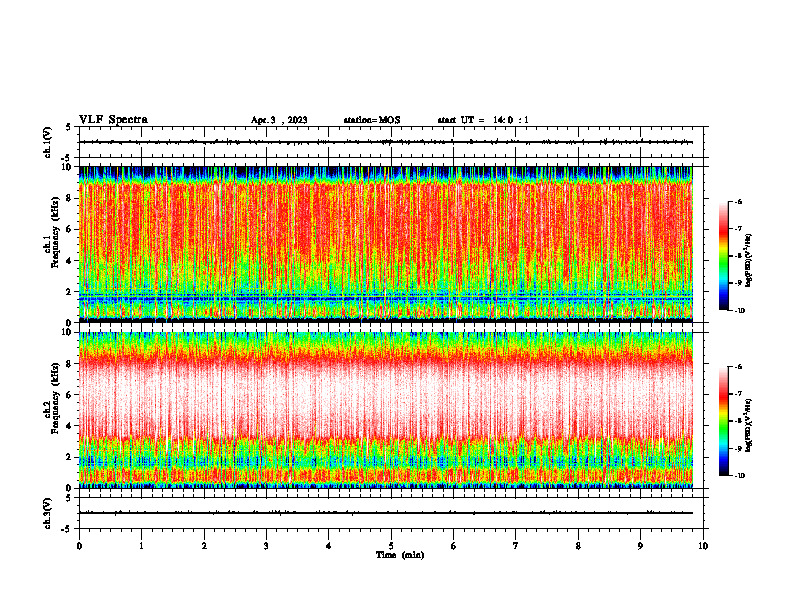Viewport: 792px width, 612px height.
Task: Click the ch.1 PSD color bar
Action: pos(723,256)
